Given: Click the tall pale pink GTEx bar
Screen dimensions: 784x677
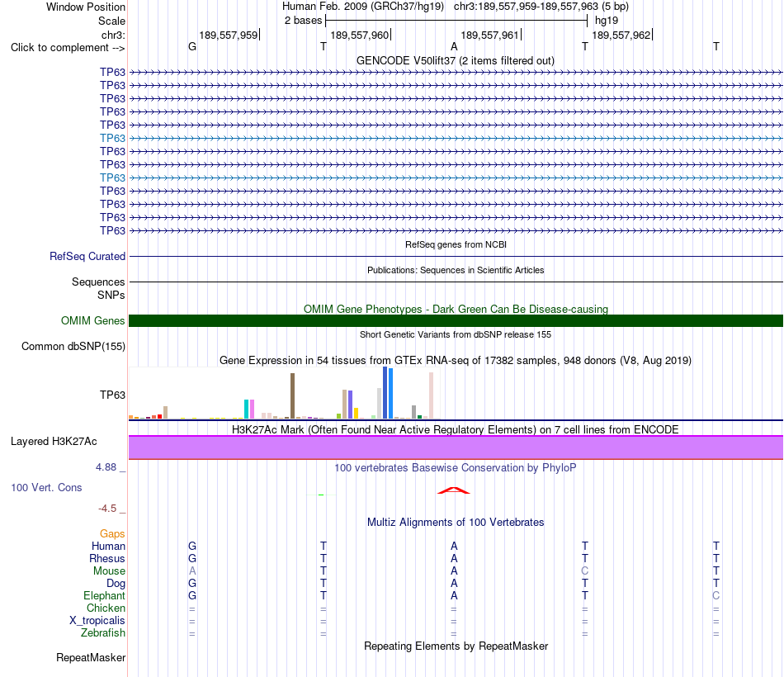Looking at the screenshot, I should pos(431,395).
